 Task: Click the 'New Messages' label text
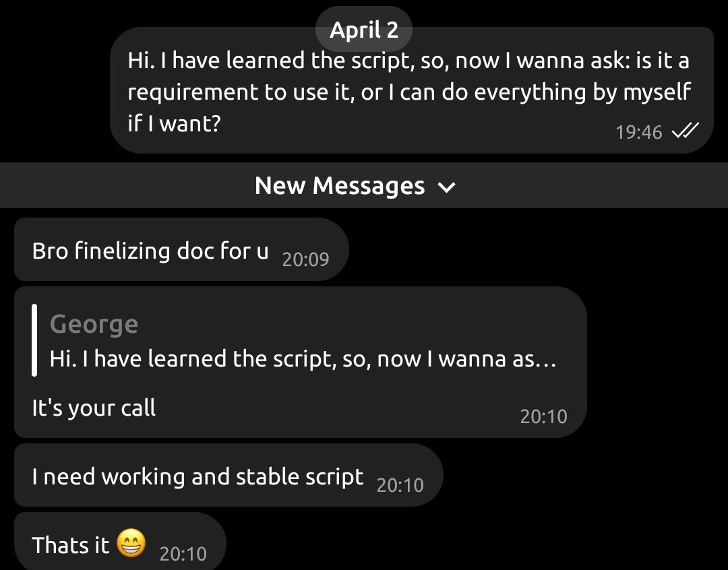coord(340,186)
